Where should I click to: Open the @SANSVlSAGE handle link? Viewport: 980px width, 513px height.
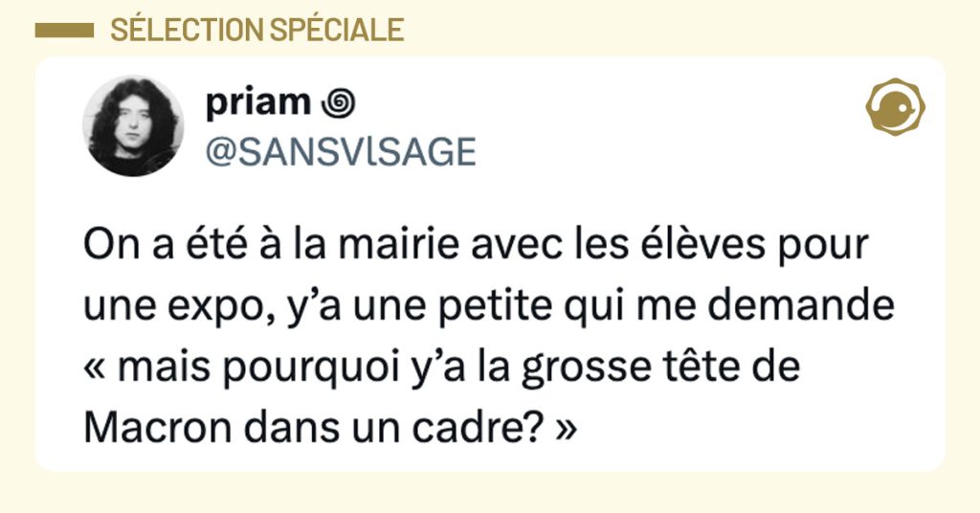click(340, 151)
